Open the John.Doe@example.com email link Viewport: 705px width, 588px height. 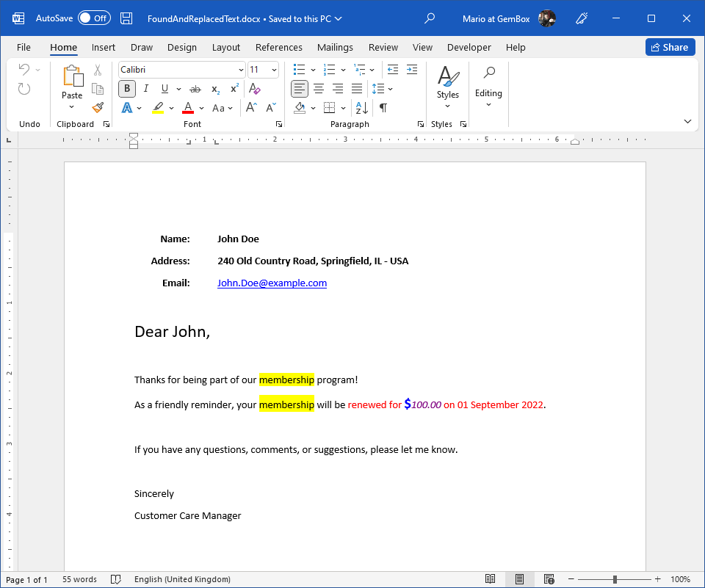tap(272, 283)
